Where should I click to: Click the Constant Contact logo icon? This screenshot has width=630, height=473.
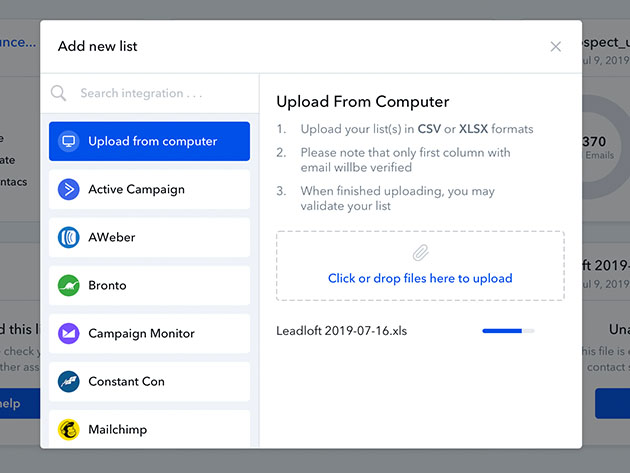coord(69,381)
